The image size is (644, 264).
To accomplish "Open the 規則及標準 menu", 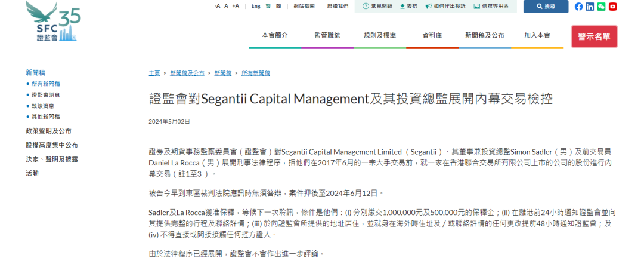I will coord(380,36).
